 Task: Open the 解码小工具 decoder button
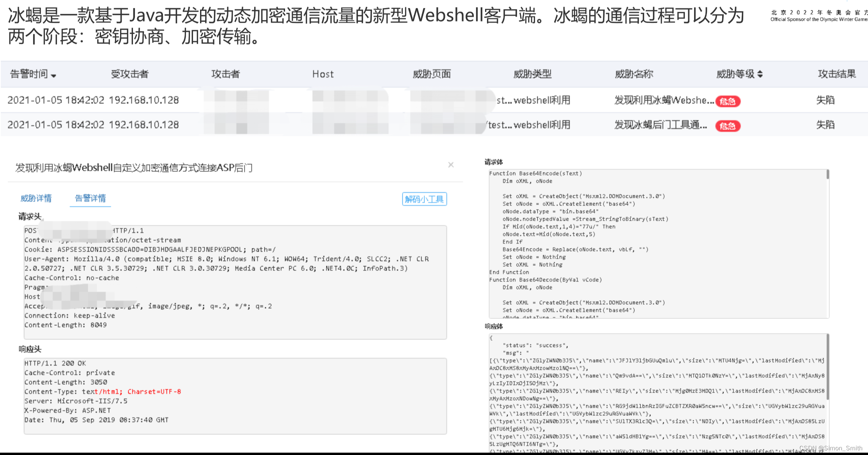tap(424, 199)
